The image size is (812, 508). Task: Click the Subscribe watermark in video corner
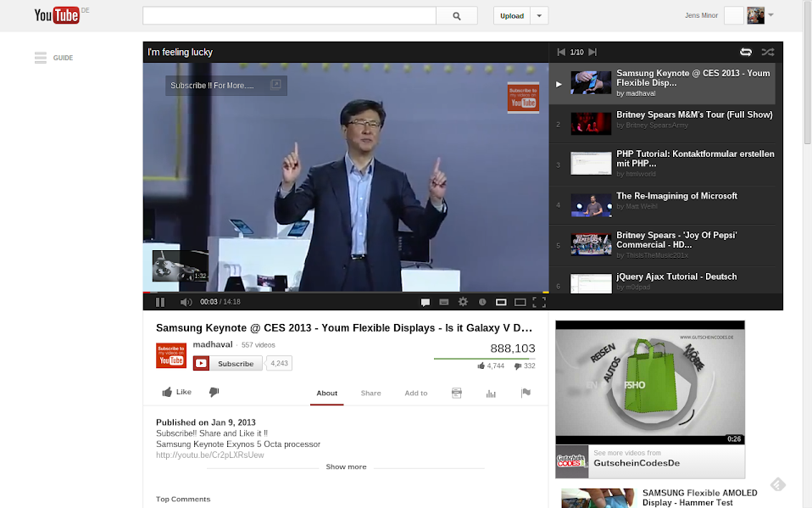[x=523, y=98]
